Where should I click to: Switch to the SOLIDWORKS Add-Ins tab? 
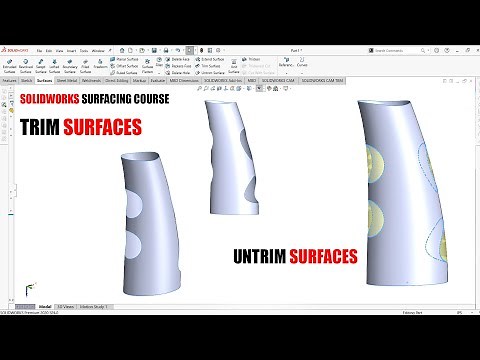click(x=223, y=81)
